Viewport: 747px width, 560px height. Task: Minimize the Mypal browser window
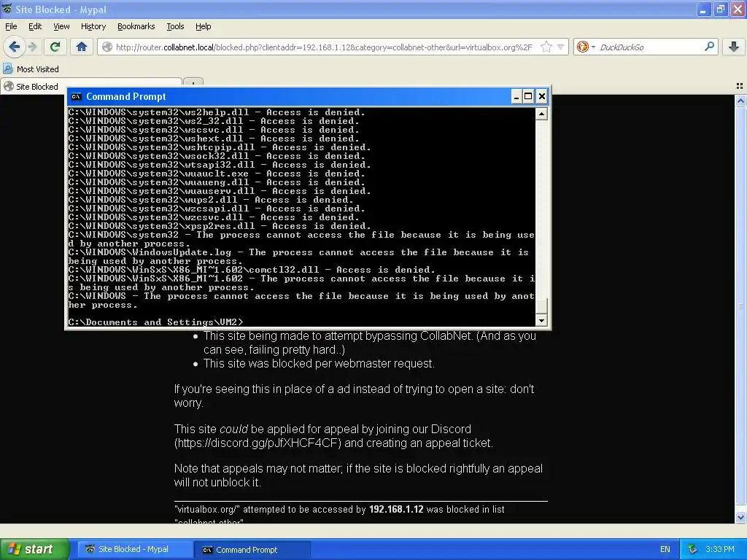(703, 9)
